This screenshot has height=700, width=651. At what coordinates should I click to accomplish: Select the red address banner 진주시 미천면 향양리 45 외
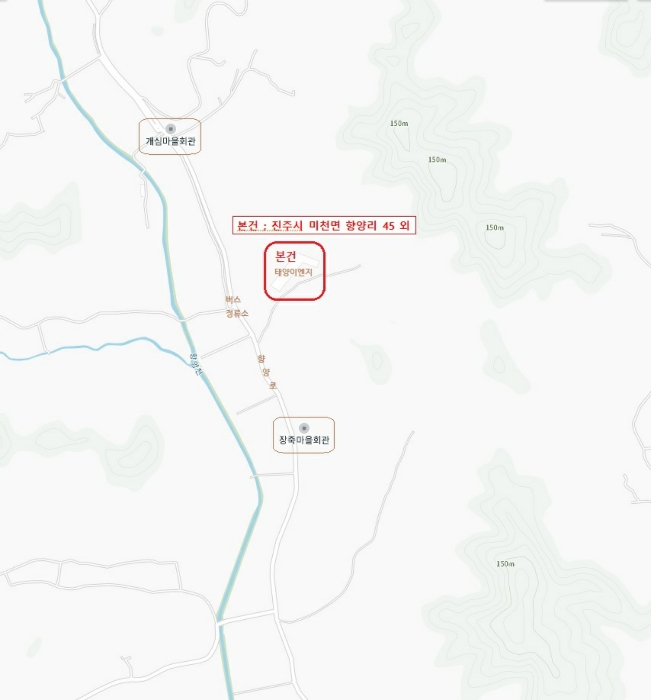(324, 225)
